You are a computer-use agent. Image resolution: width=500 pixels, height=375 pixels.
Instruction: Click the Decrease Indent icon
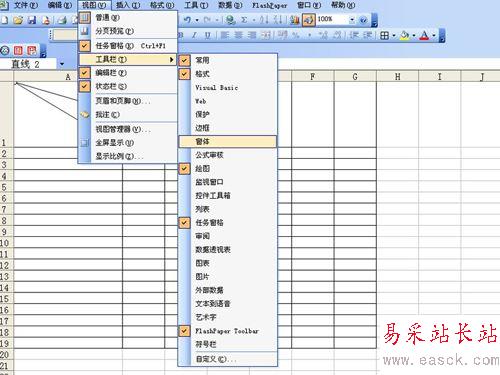coord(354,35)
